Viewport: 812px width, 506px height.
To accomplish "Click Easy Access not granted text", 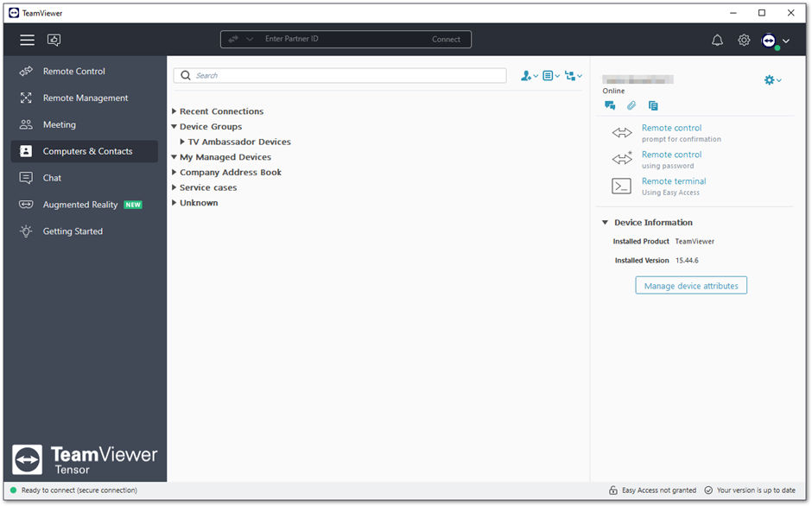I will 659,490.
